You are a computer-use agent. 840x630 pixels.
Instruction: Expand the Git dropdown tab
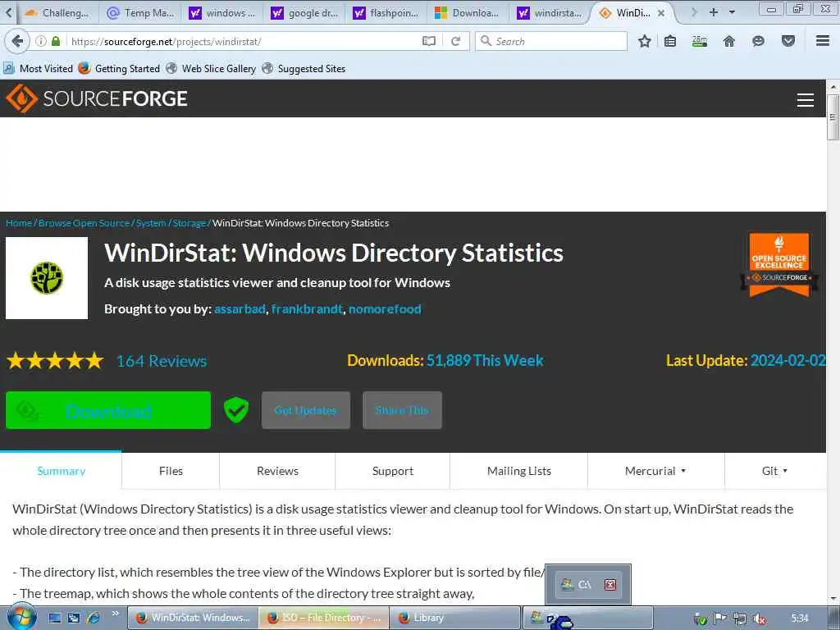click(774, 471)
